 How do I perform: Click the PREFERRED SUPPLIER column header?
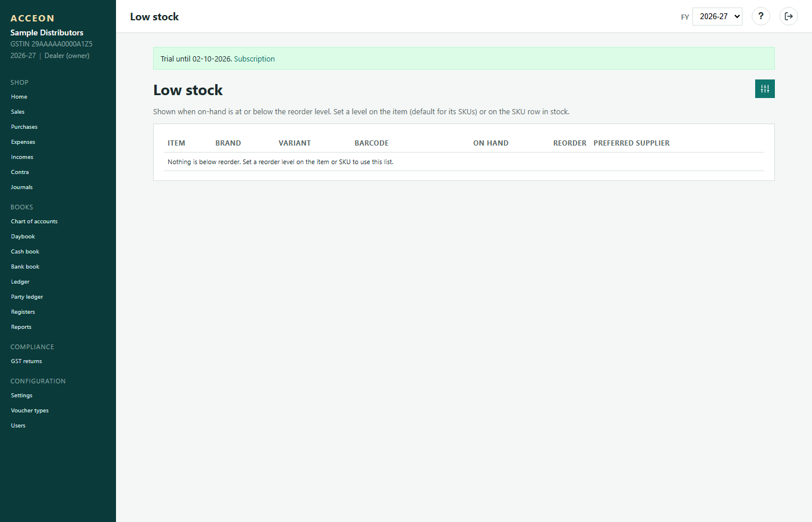click(x=632, y=143)
